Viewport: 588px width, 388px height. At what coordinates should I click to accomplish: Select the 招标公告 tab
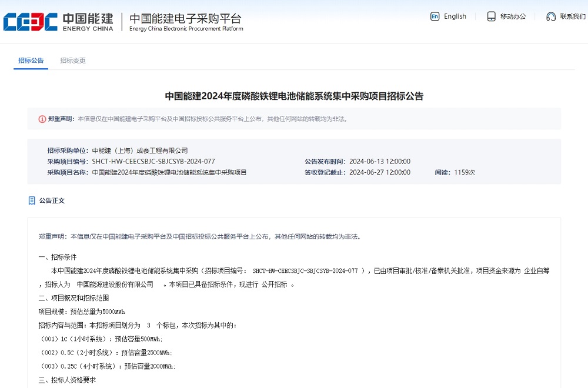pyautogui.click(x=31, y=60)
